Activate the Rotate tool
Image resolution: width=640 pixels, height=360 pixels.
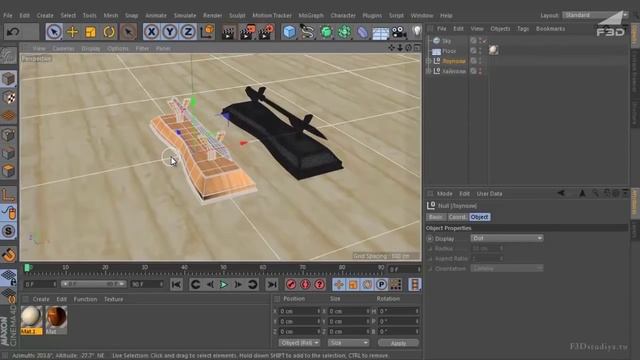point(109,31)
